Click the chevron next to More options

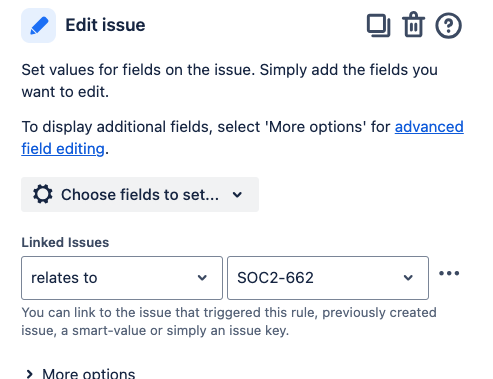[x=29, y=374]
